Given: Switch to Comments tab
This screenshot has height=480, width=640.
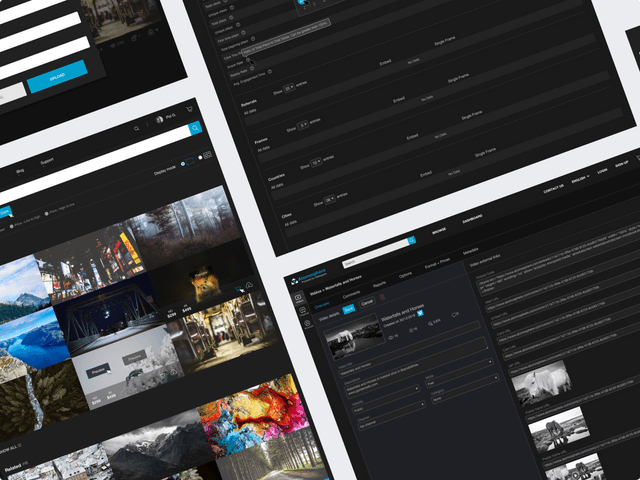Looking at the screenshot, I should click(351, 294).
